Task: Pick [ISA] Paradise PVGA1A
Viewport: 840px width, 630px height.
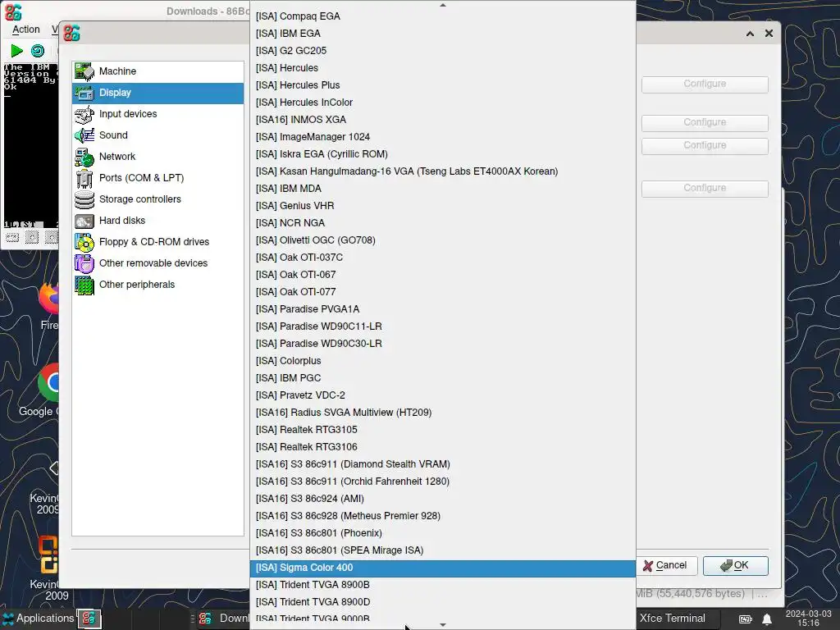Action: click(x=442, y=309)
